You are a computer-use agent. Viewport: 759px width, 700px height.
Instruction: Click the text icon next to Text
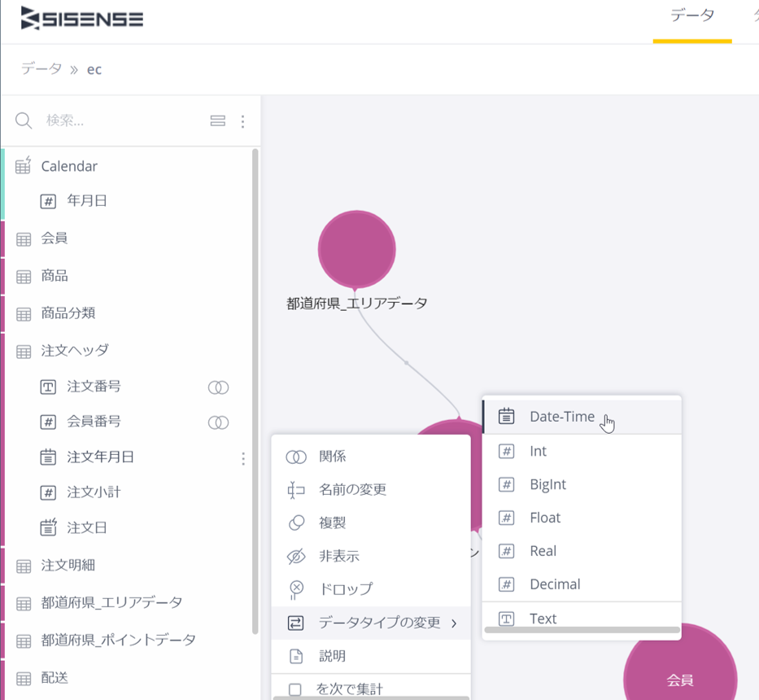(x=506, y=619)
